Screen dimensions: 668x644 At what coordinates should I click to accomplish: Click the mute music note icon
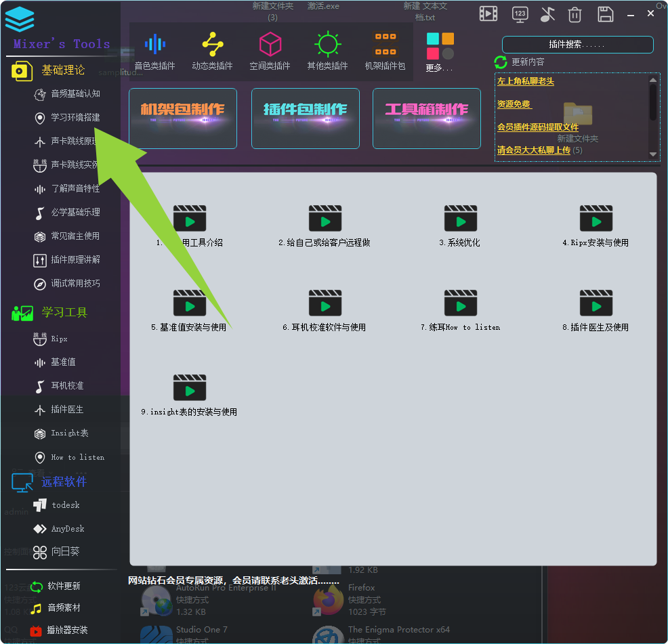click(x=547, y=14)
